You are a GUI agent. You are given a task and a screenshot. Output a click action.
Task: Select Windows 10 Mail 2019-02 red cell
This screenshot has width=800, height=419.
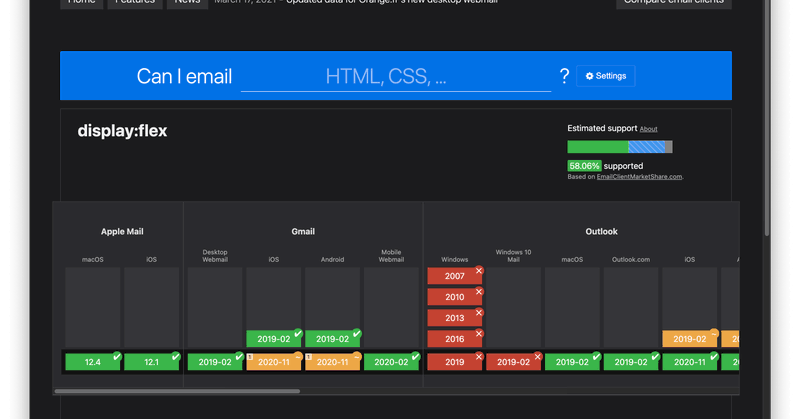tap(513, 362)
